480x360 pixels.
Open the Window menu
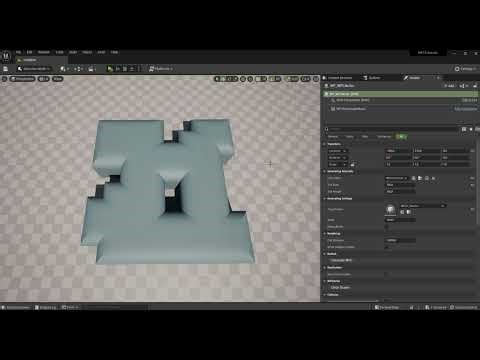pos(44,52)
